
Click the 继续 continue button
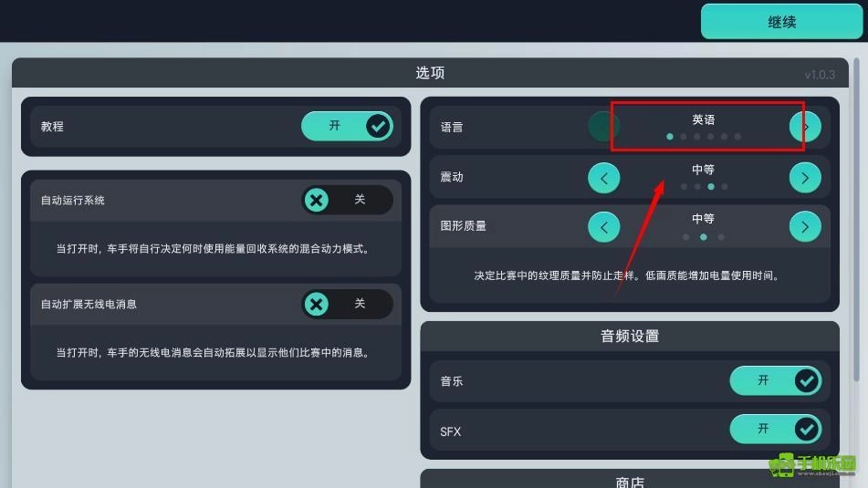[x=781, y=22]
